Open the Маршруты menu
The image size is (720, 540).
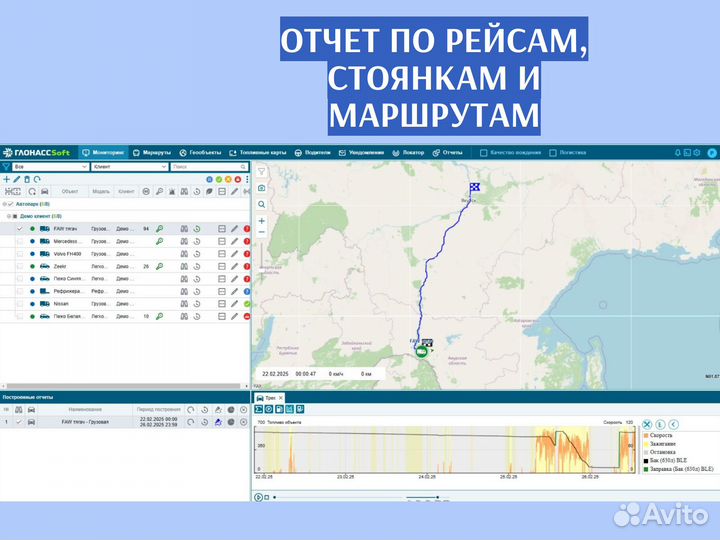152,152
